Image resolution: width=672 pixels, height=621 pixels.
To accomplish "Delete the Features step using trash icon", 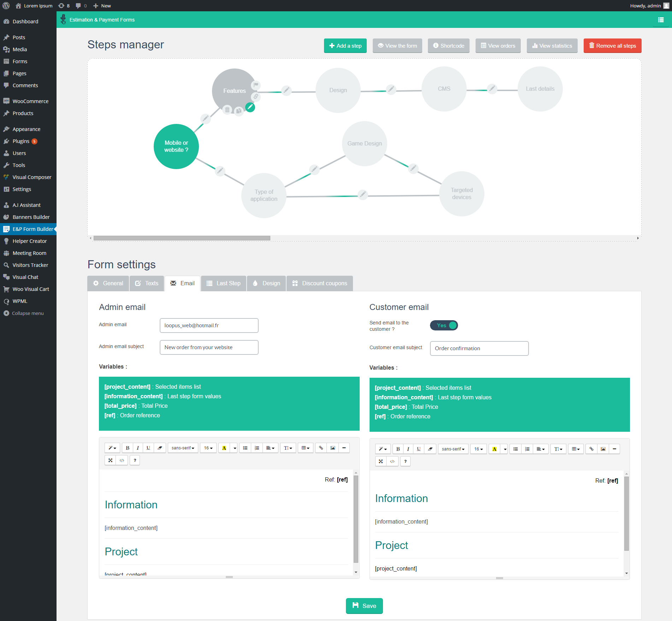I will click(x=227, y=110).
